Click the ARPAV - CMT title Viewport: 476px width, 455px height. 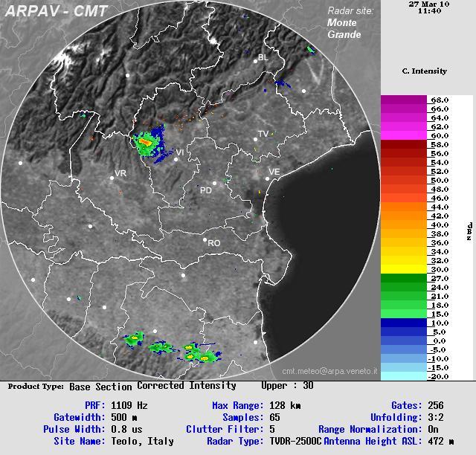[57, 12]
